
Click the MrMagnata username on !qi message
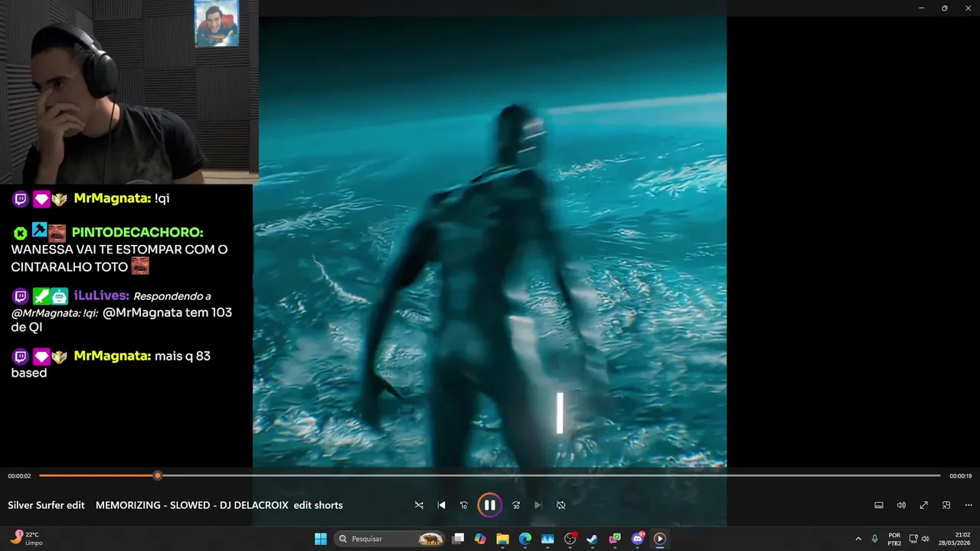(112, 198)
